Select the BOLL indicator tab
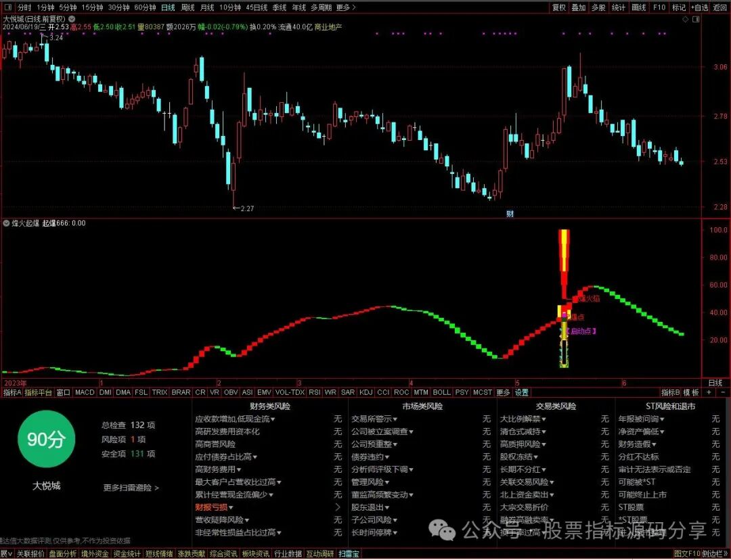 (x=441, y=392)
